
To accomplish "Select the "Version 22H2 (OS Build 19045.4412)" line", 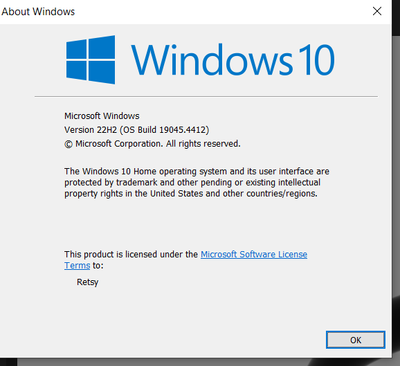I will tap(137, 130).
